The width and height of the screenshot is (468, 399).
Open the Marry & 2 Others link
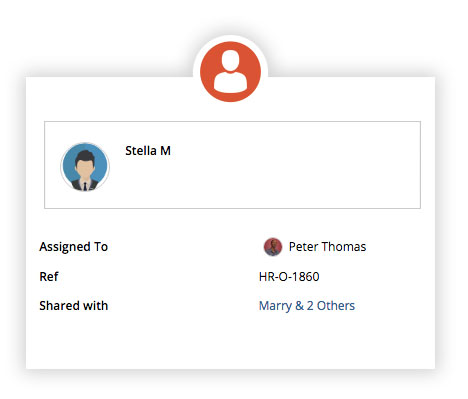(307, 306)
